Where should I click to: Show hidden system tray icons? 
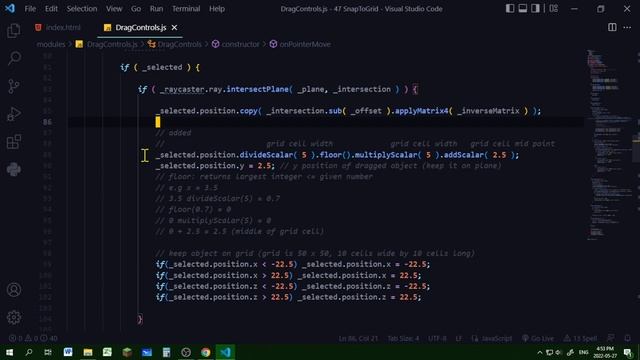click(x=540, y=352)
